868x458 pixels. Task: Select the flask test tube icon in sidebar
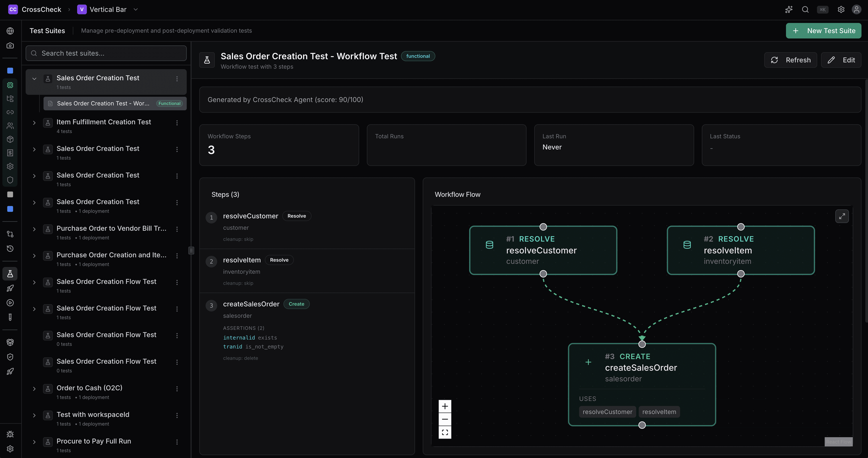point(10,274)
